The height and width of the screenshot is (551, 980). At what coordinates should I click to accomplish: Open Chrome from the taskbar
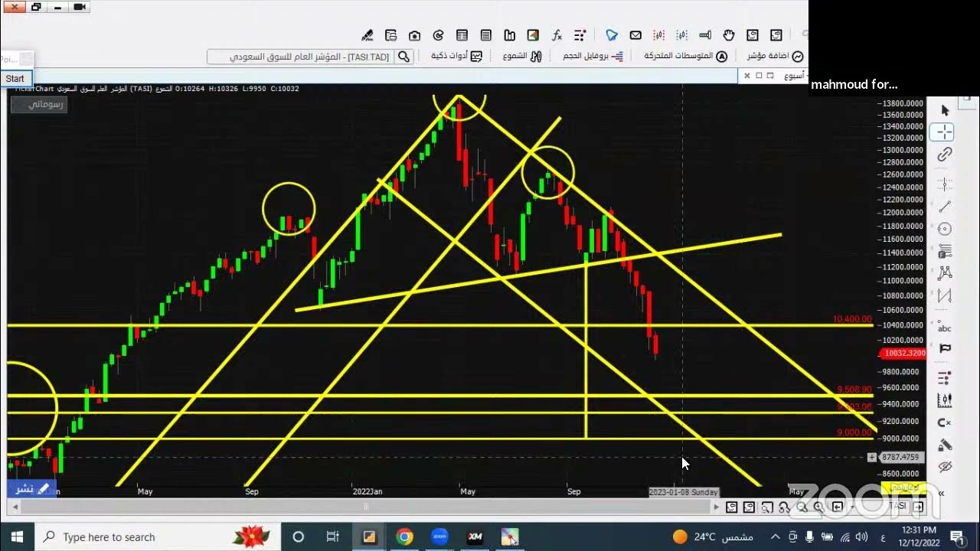pyautogui.click(x=404, y=536)
